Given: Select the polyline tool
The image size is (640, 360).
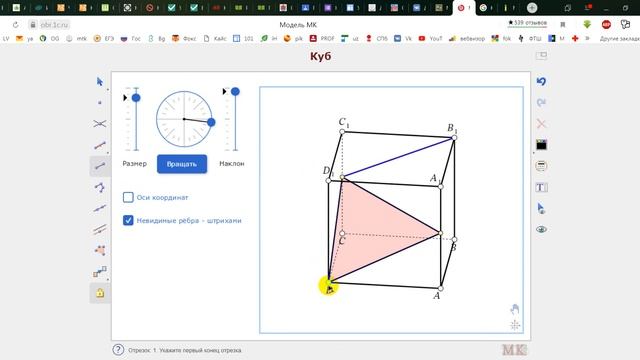Looking at the screenshot, I should pos(100,187).
